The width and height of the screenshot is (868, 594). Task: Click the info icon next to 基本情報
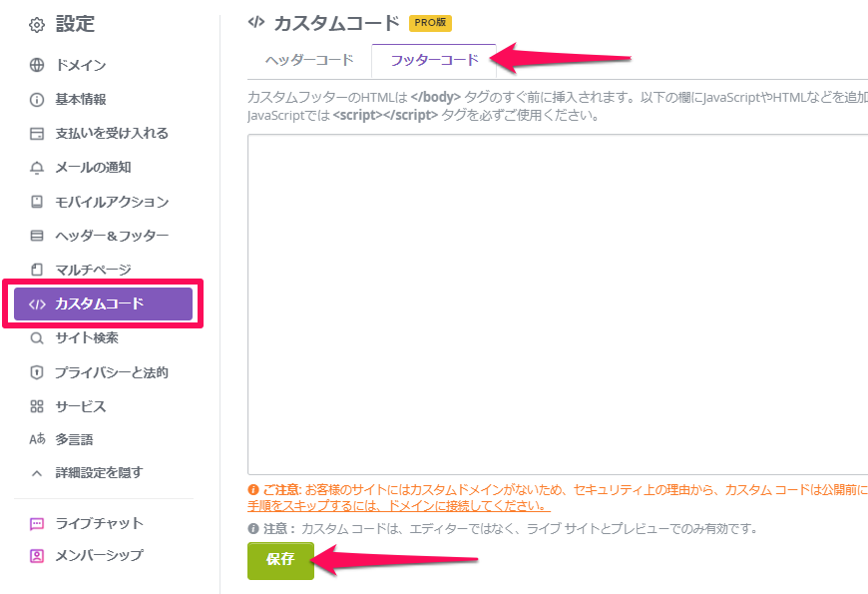pyautogui.click(x=37, y=100)
